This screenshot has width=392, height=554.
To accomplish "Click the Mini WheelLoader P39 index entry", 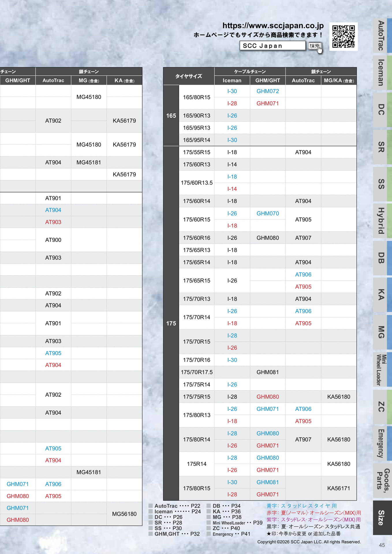I will click(234, 523).
